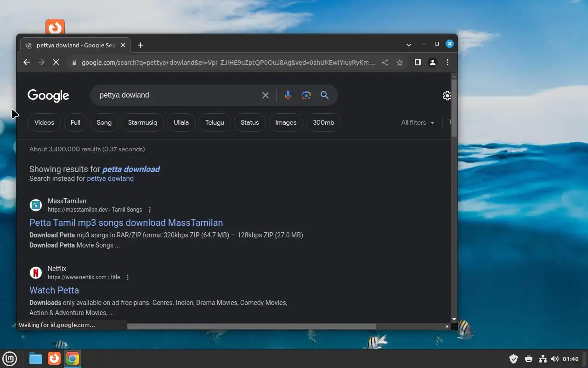
Task: Click the scroll-down arrow button
Action: point(454,319)
